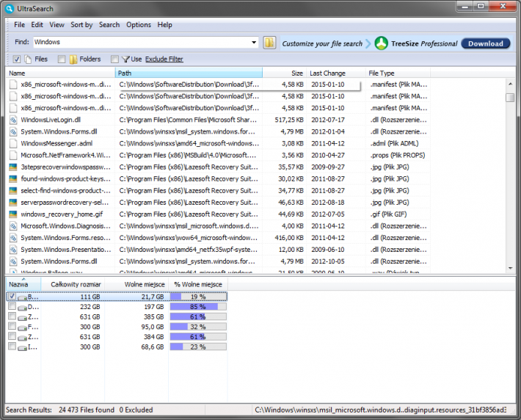Click the Files page icon in filter bar
This screenshot has height=420, width=521.
coord(28,59)
